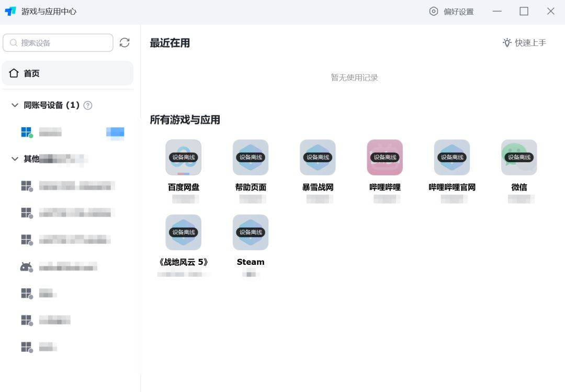This screenshot has width=565, height=392.
Task: Open 快速上手 quick start guide
Action: [x=525, y=43]
